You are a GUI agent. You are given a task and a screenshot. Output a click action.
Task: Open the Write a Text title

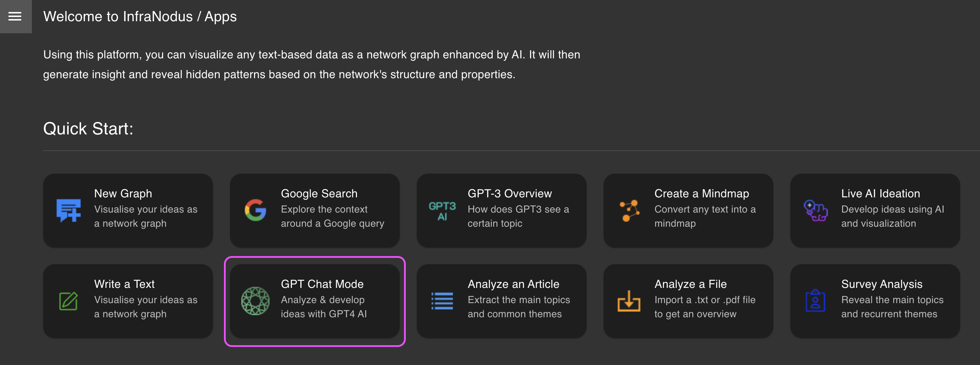(x=125, y=284)
